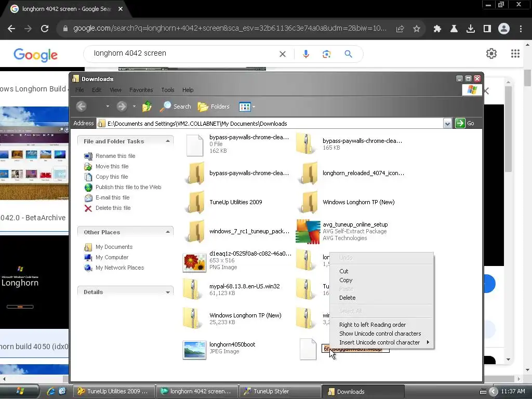Click Publish this file to the Web
This screenshot has height=399, width=532.
tap(128, 187)
